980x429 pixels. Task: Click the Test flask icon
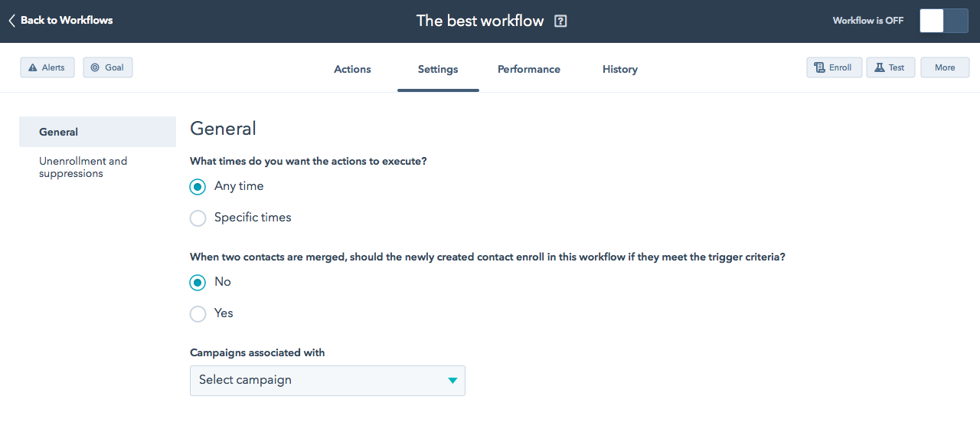pyautogui.click(x=879, y=67)
